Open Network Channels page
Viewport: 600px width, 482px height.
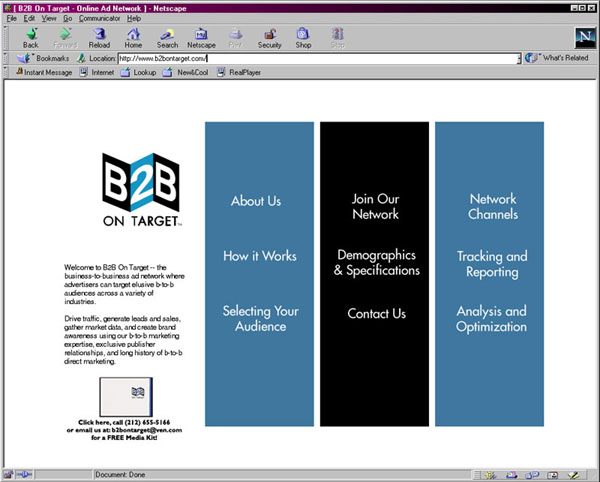point(493,207)
